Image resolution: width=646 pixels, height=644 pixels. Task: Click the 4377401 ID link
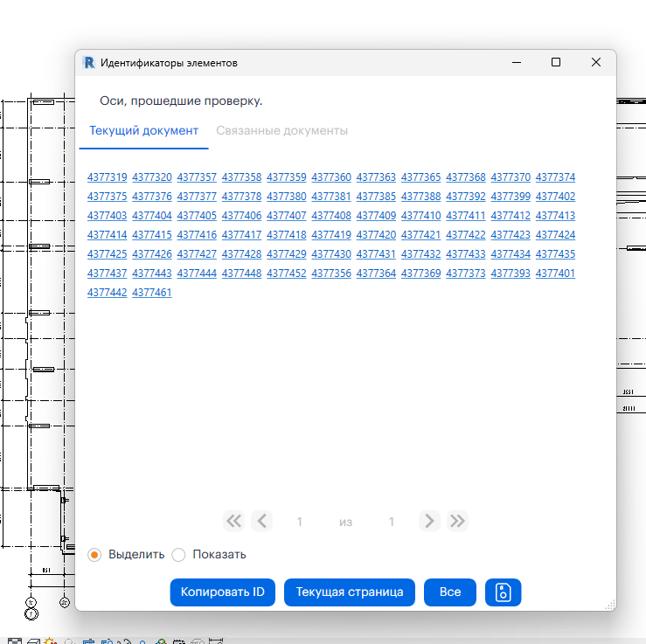click(555, 273)
